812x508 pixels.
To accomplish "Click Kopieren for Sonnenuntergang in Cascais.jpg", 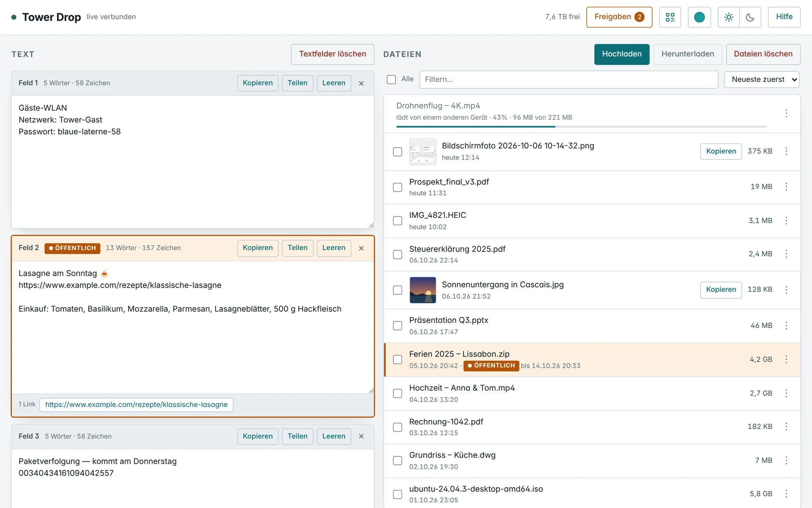I will click(x=721, y=290).
